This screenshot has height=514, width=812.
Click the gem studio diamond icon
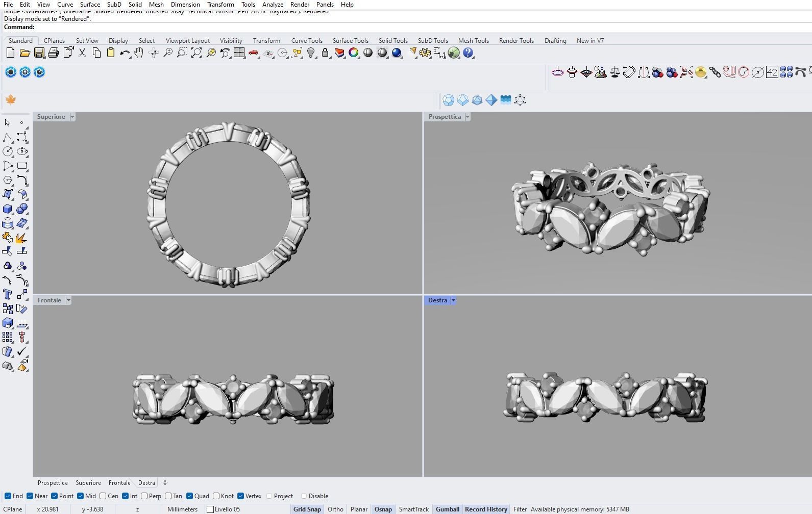coord(586,72)
